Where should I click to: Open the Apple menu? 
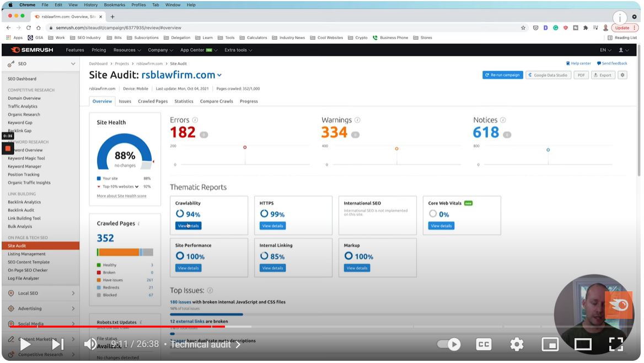click(x=10, y=5)
